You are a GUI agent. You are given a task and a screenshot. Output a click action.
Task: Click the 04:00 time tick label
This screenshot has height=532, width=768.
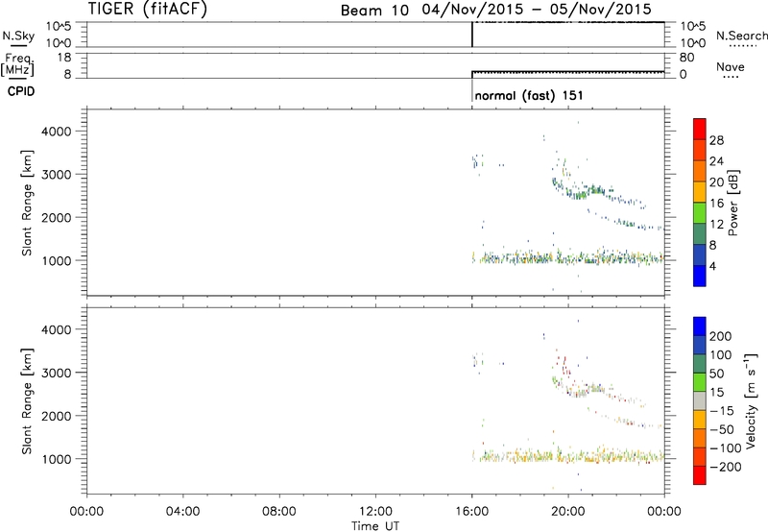pos(183,512)
